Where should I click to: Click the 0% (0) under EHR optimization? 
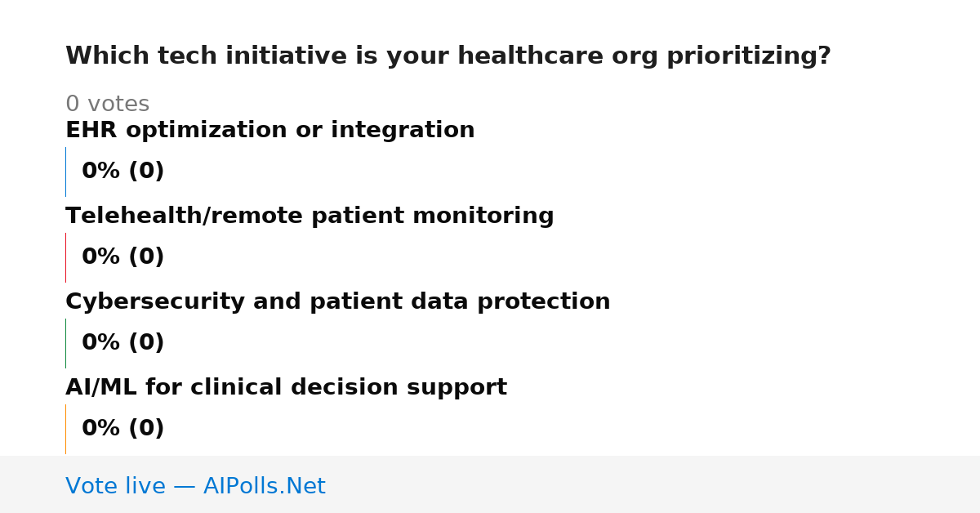(122, 172)
